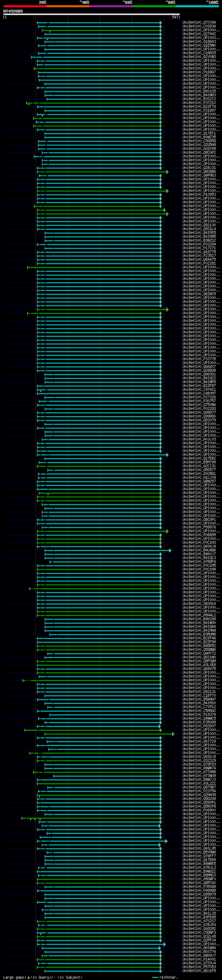Image resolution: width=222 pixels, height=980 pixels.
Task: Choose the UniRef100_Q28J31 hit
Action: coord(199,168)
